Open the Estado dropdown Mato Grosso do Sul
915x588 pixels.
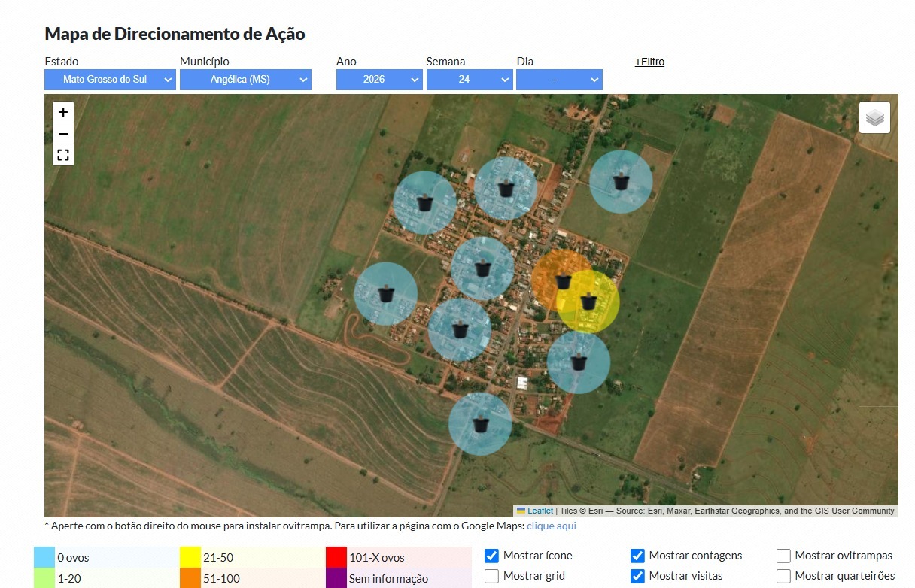point(110,80)
